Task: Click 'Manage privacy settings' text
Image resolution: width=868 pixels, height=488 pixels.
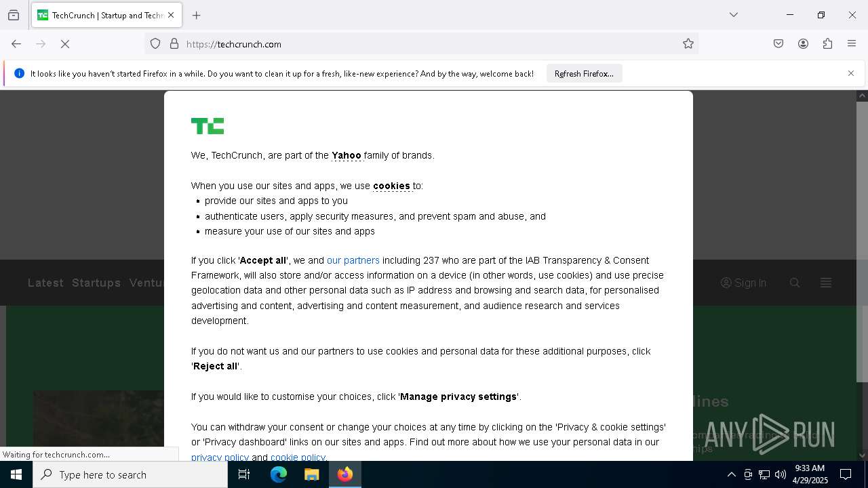Action: coord(458,396)
